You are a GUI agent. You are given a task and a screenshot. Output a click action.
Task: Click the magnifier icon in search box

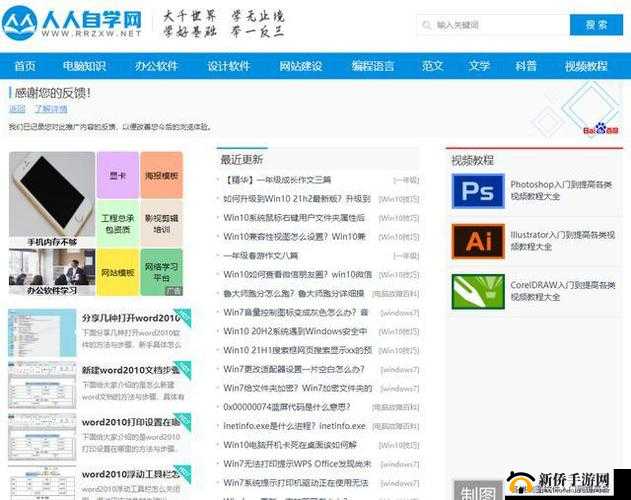click(426, 25)
